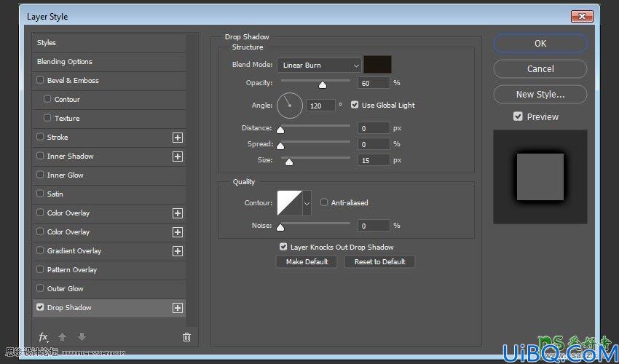Screen dimensions: 619x364
Task: Click the move effect down arrow
Action: click(x=82, y=337)
